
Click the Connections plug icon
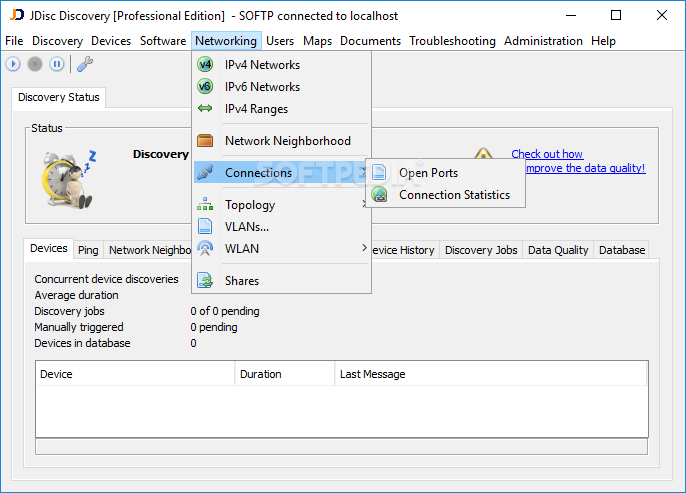point(205,172)
